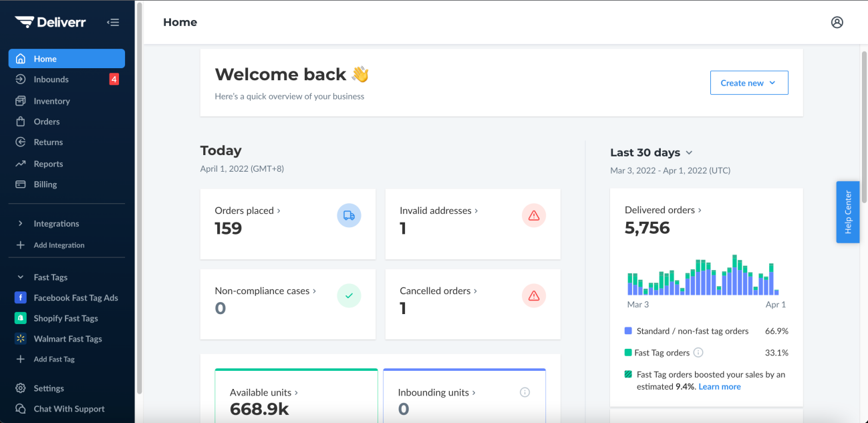This screenshot has height=423, width=868.
Task: Open the Reports menu item
Action: [x=48, y=164]
